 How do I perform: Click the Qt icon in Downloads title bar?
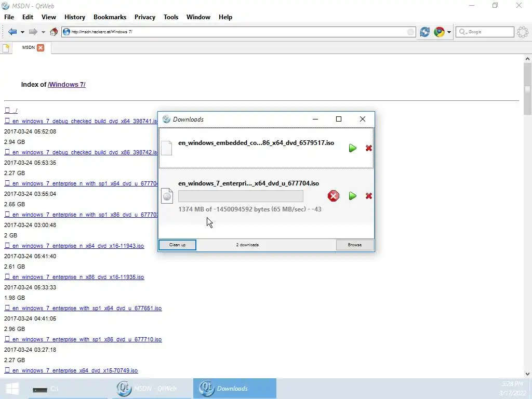pyautogui.click(x=166, y=119)
